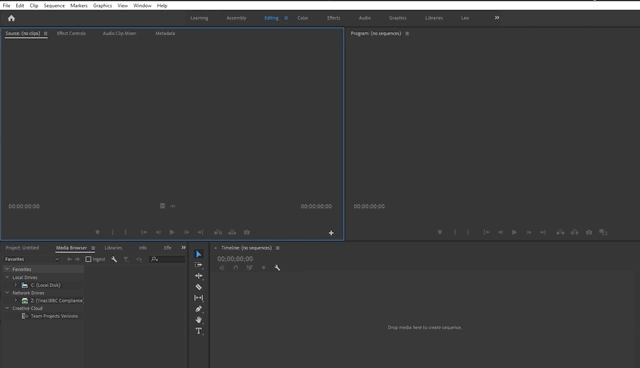Collapse the Creative Cloud node
Screen dimensions: 640x368
7,308
